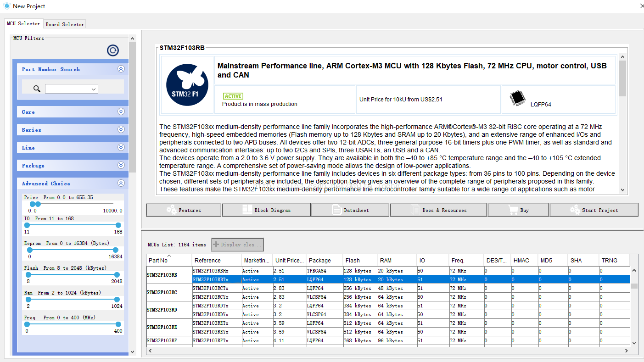Expand the Package filter section
644x362 pixels.
(x=121, y=165)
